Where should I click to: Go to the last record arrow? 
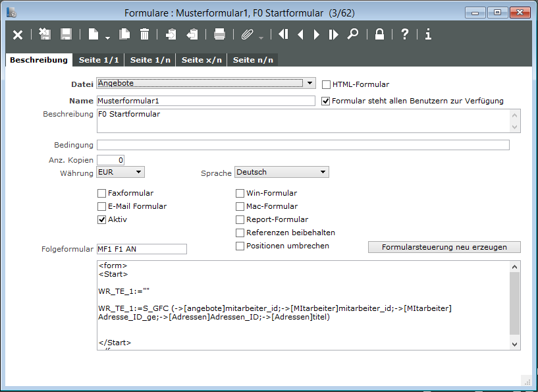pos(334,34)
